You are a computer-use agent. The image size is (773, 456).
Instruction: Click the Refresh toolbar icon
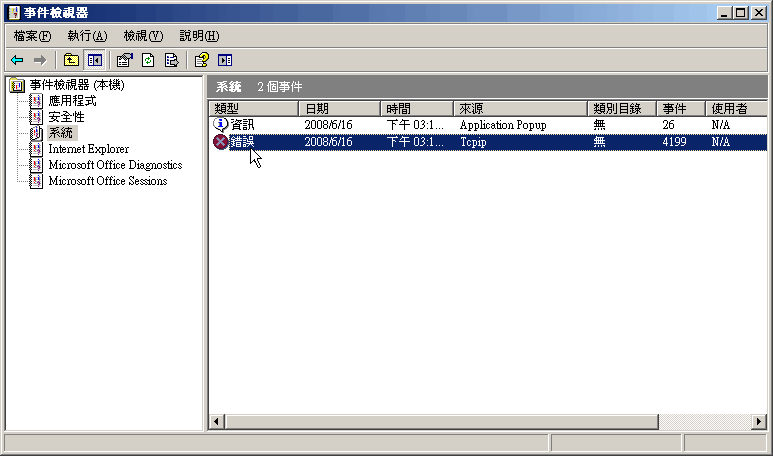point(148,60)
